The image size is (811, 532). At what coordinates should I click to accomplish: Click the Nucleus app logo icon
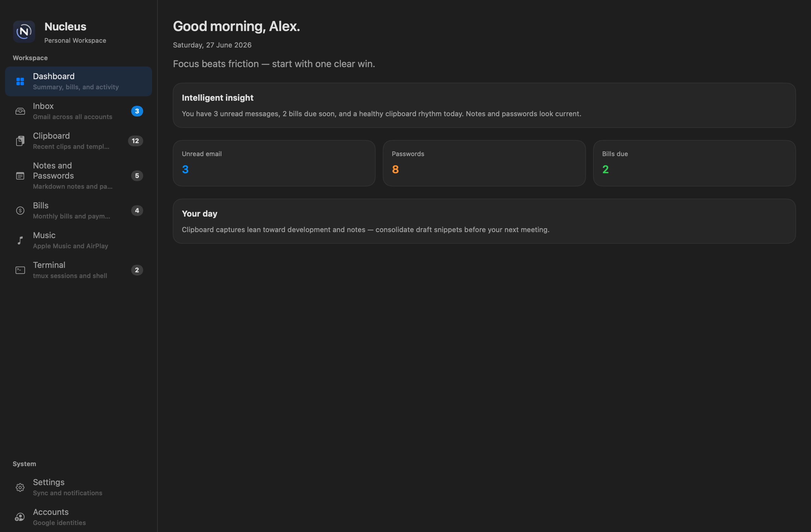click(x=24, y=32)
